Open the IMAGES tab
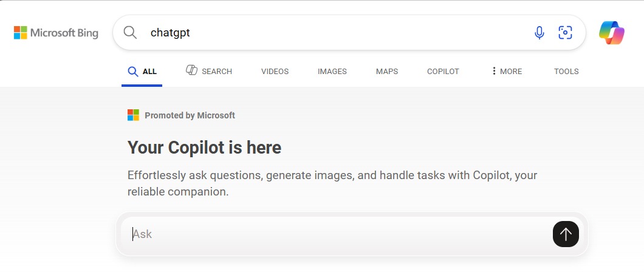The image size is (644, 272). click(x=332, y=72)
